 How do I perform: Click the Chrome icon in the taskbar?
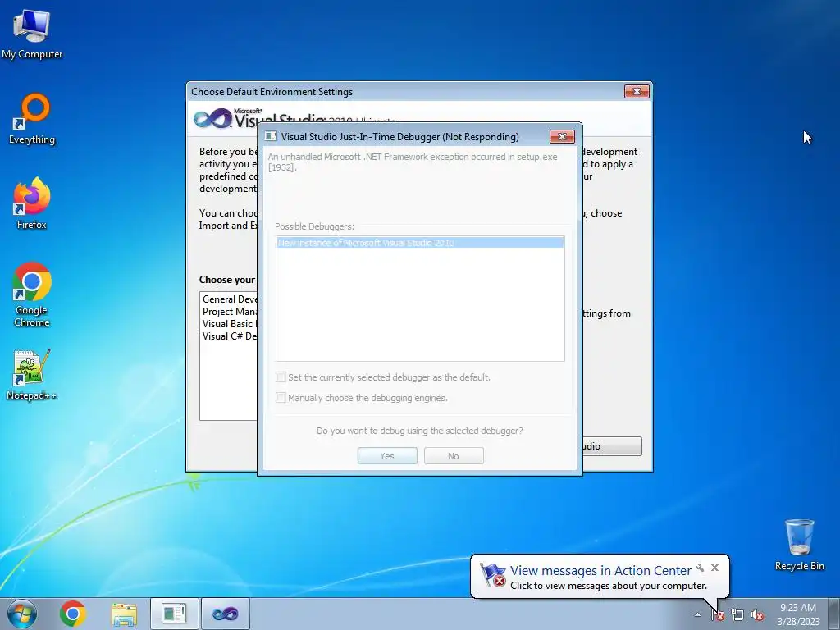click(x=73, y=614)
